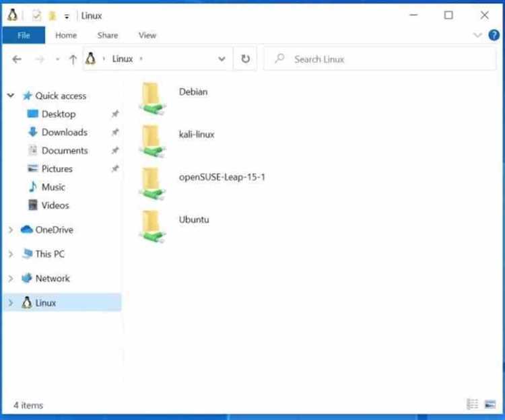Screen dimensions: 505x420
Task: Go up one folder level arrow
Action: [x=73, y=59]
